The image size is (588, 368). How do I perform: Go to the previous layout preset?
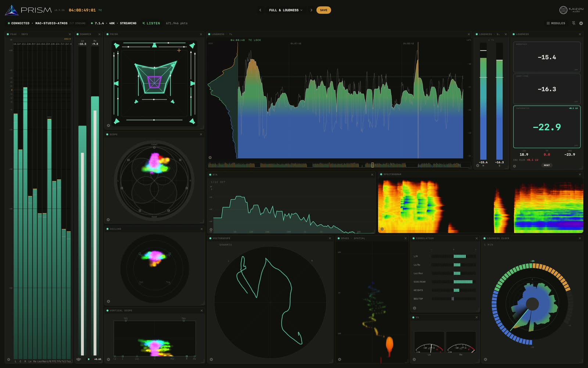(260, 10)
